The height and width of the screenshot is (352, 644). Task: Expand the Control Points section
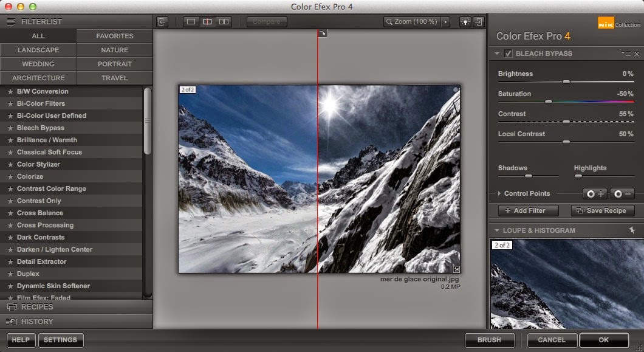tap(499, 193)
